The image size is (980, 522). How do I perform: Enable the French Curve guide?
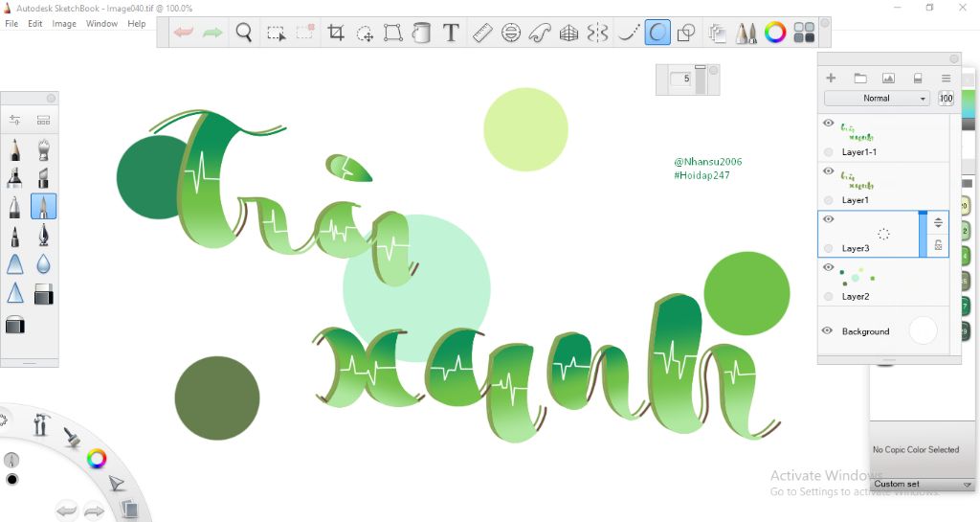pos(540,33)
